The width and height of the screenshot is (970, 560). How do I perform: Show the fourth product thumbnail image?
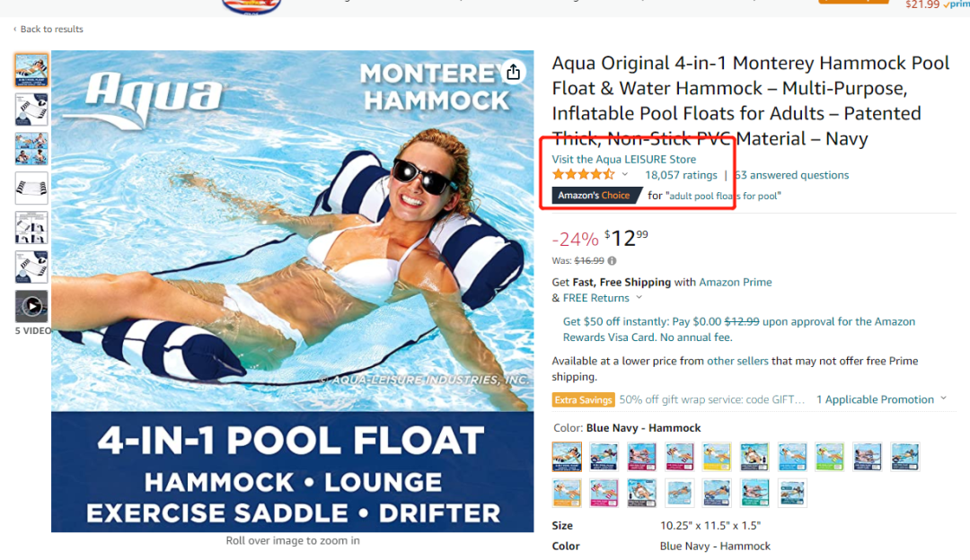pyautogui.click(x=31, y=188)
